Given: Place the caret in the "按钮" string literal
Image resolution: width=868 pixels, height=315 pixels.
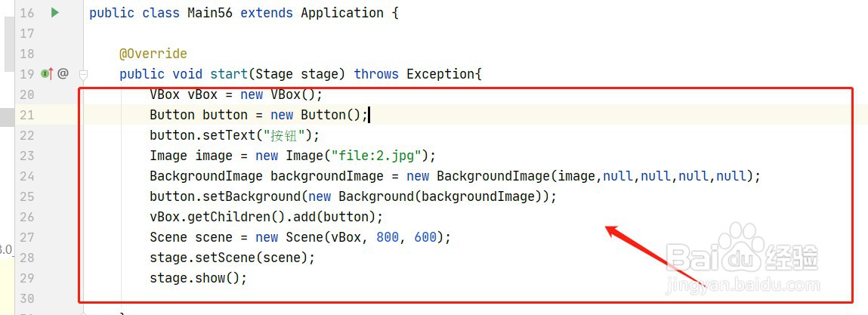Looking at the screenshot, I should [286, 135].
